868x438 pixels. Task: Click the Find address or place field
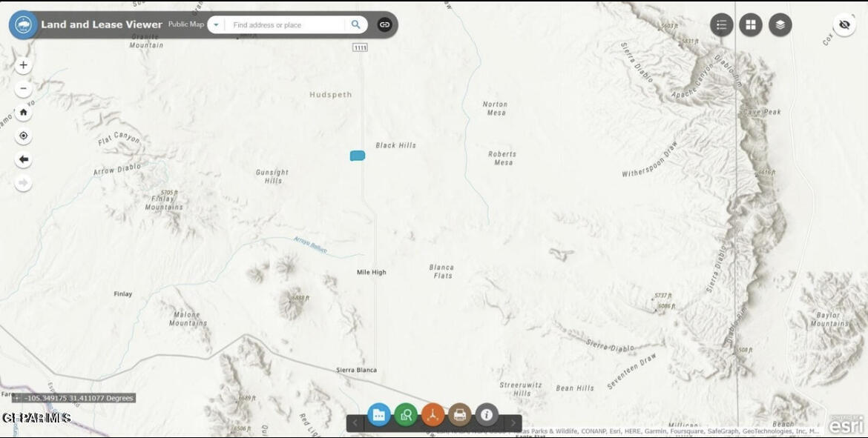coord(286,24)
